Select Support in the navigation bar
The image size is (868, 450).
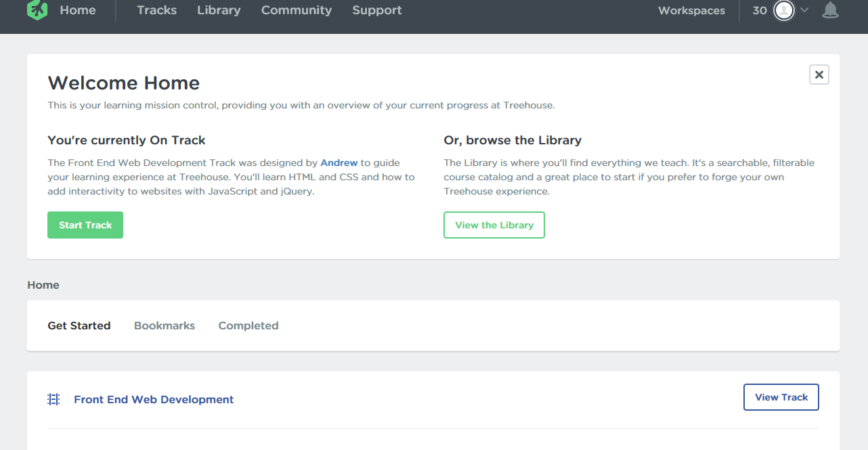coord(377,10)
